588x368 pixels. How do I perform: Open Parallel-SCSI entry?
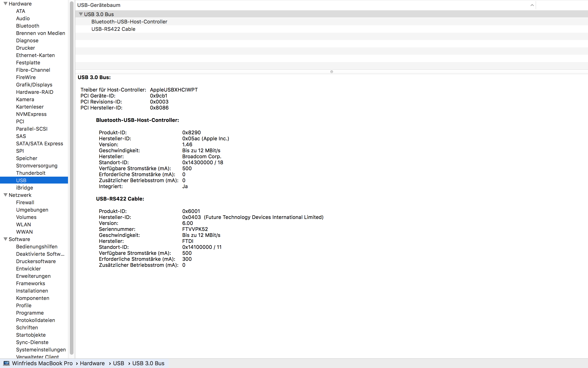[x=32, y=129]
